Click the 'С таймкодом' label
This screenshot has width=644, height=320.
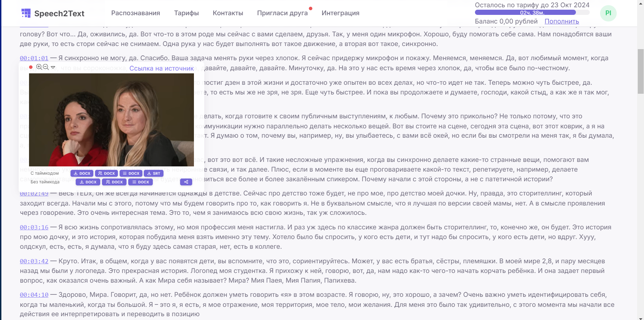pos(45,173)
